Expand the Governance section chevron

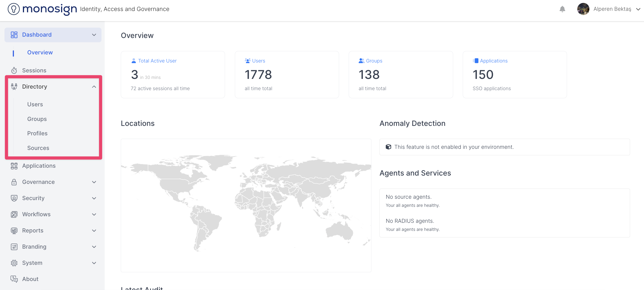[x=94, y=182]
